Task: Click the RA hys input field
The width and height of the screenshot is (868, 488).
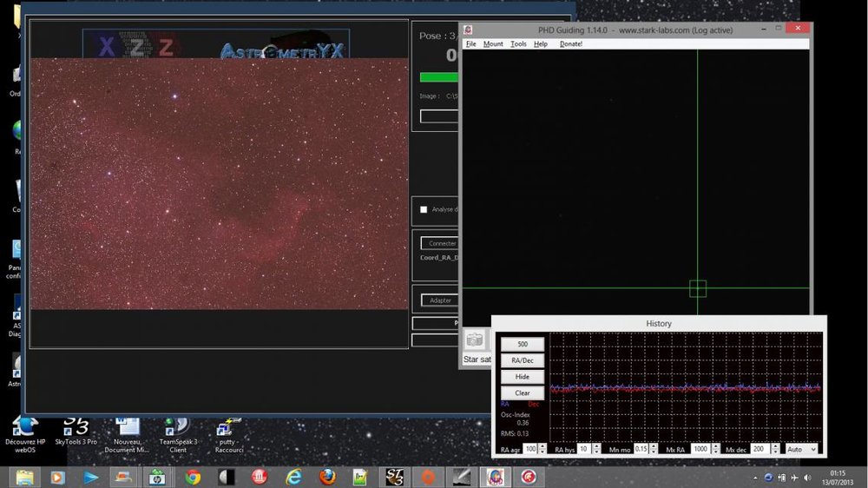Action: (584, 449)
